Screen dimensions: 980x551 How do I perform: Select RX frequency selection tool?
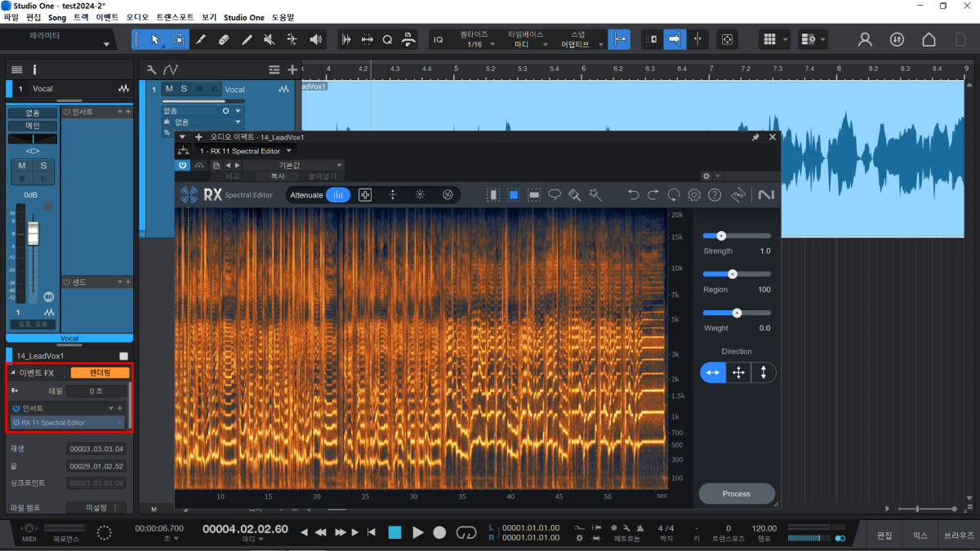pos(534,195)
